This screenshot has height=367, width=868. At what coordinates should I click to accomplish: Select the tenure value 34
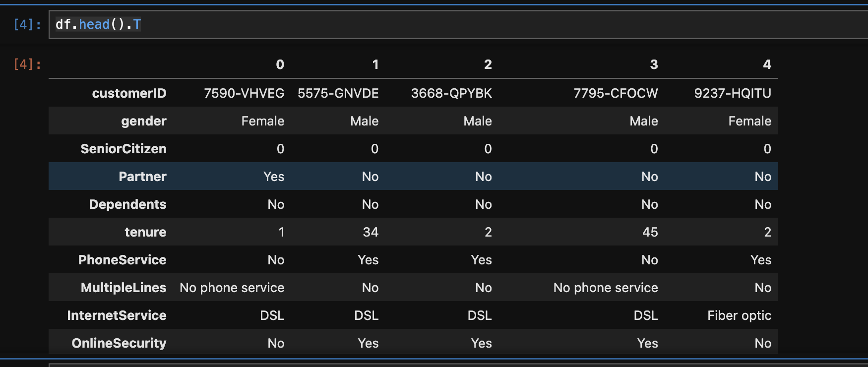pos(371,232)
